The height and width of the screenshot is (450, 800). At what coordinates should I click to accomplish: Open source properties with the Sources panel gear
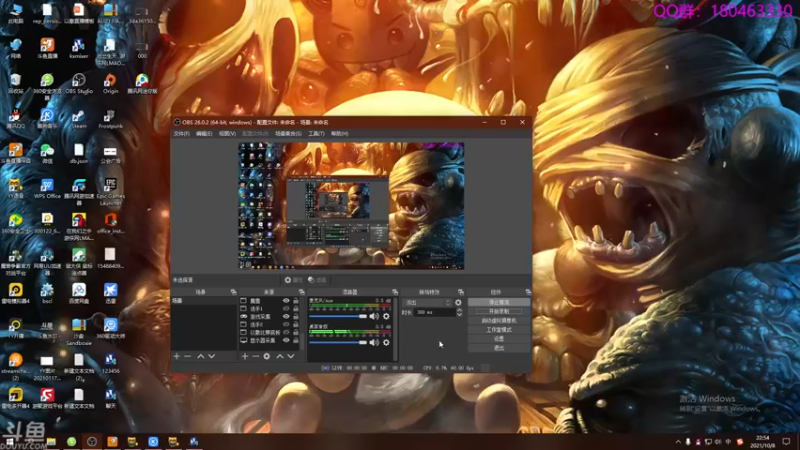266,356
